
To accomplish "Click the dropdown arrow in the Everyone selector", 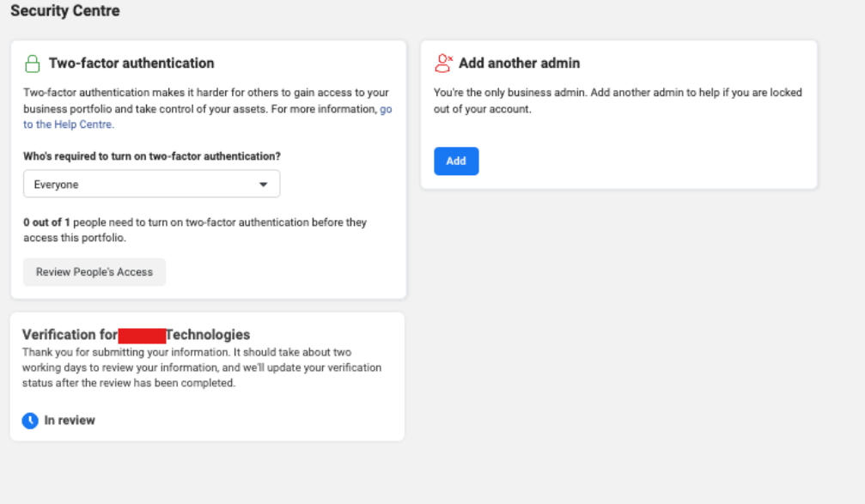I will (x=263, y=185).
